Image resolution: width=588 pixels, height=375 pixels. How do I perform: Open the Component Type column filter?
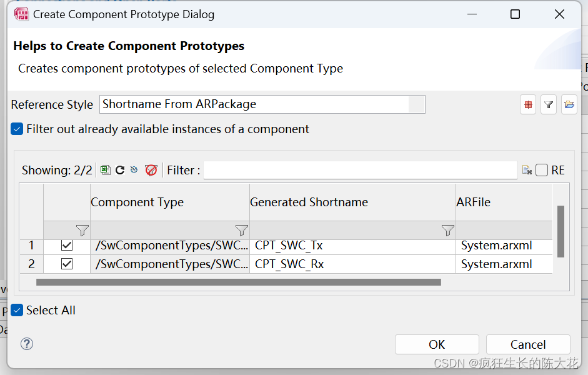[x=241, y=230]
